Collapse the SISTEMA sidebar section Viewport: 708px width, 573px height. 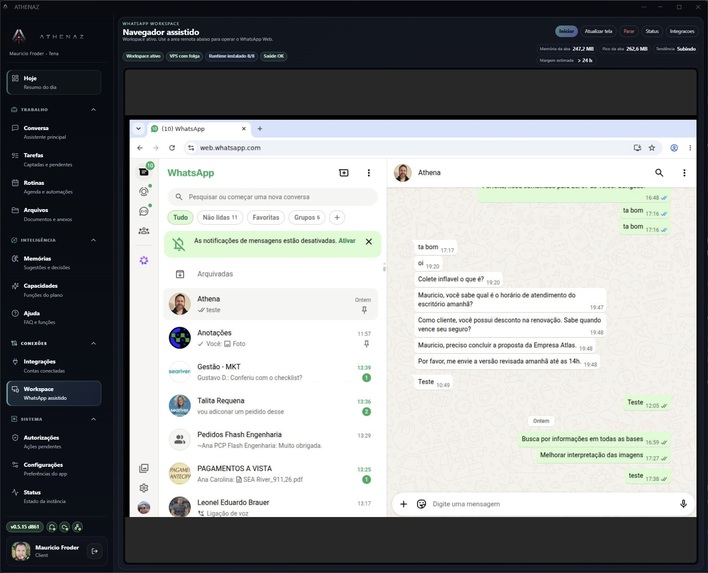[93, 419]
